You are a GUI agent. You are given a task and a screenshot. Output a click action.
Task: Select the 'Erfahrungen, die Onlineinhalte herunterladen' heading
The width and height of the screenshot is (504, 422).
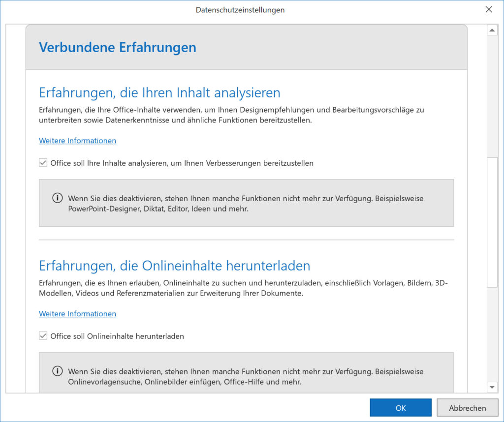[174, 266]
